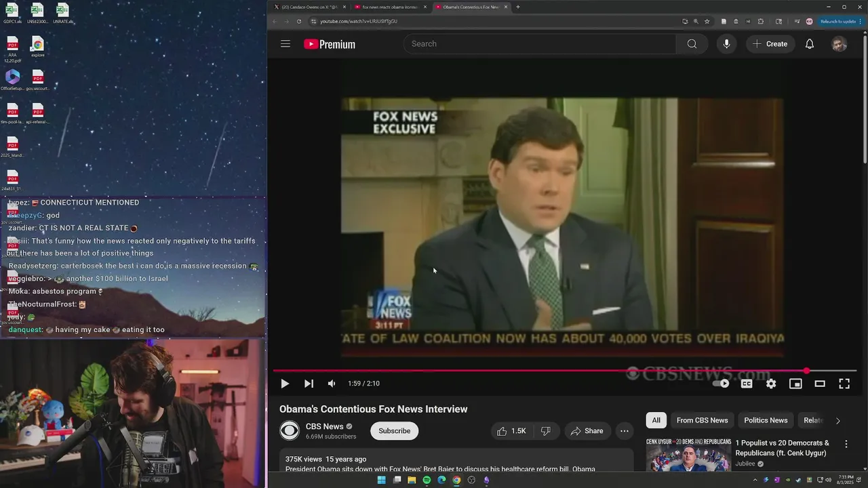This screenshot has width=868, height=488.
Task: Open 2025_Mand PDF desktop file
Action: tap(12, 147)
